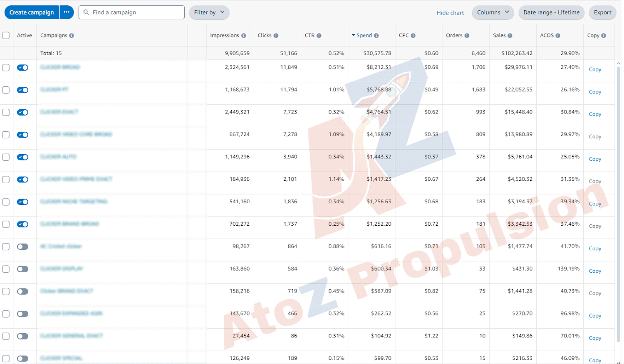Activate the campaign with $262.52 spend
The width and height of the screenshot is (624, 364).
pos(22,314)
